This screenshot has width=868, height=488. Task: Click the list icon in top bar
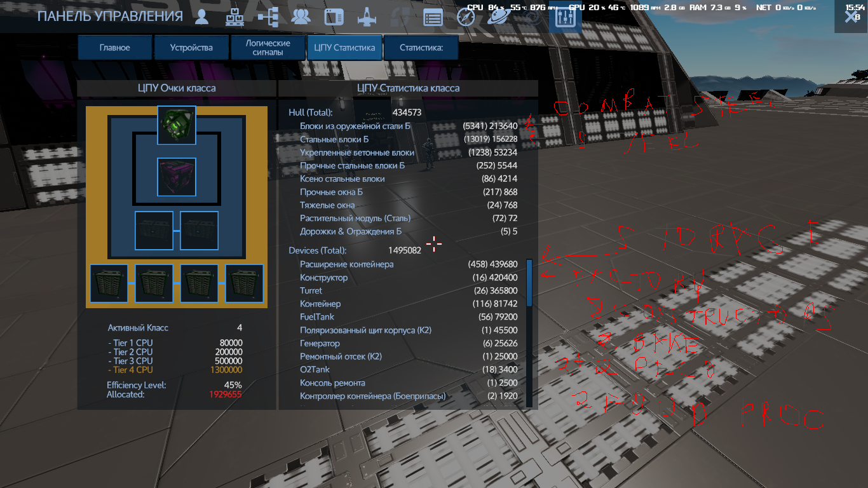(x=433, y=17)
